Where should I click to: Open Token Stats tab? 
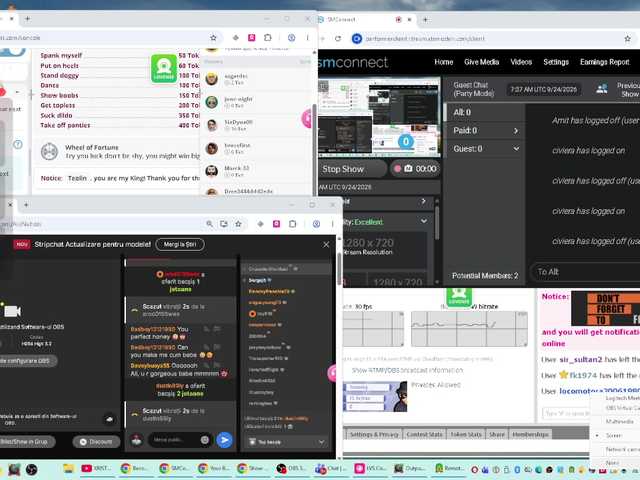466,434
